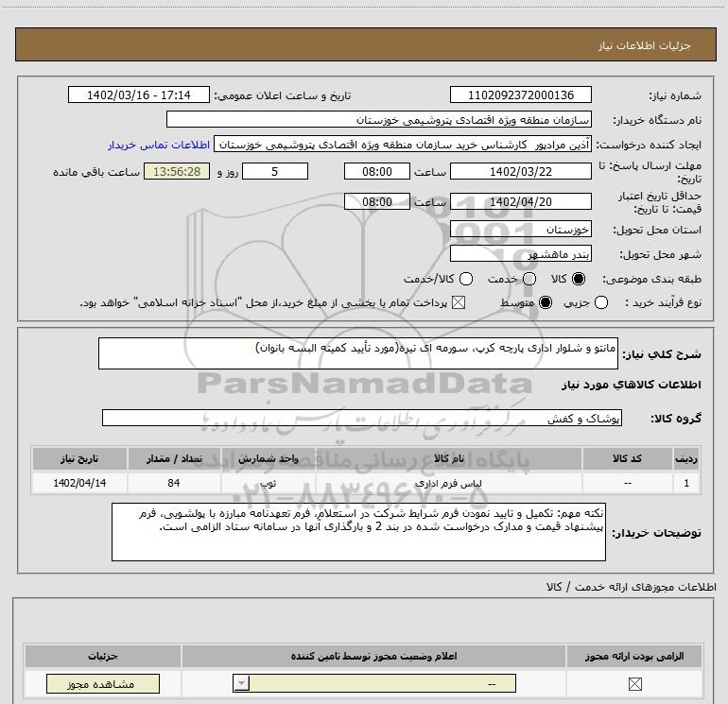Viewport: 728px width, 704px height.
Task: Click the ردیف column header
Action: 686,459
